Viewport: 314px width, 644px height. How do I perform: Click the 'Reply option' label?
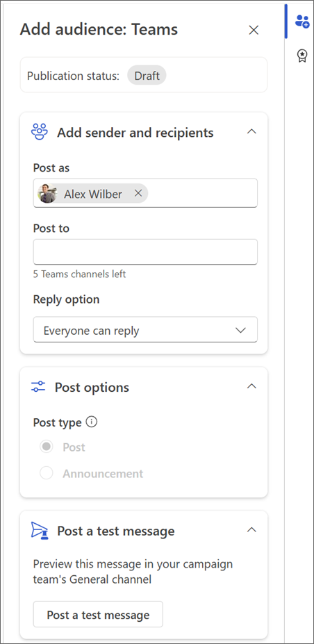tap(67, 299)
